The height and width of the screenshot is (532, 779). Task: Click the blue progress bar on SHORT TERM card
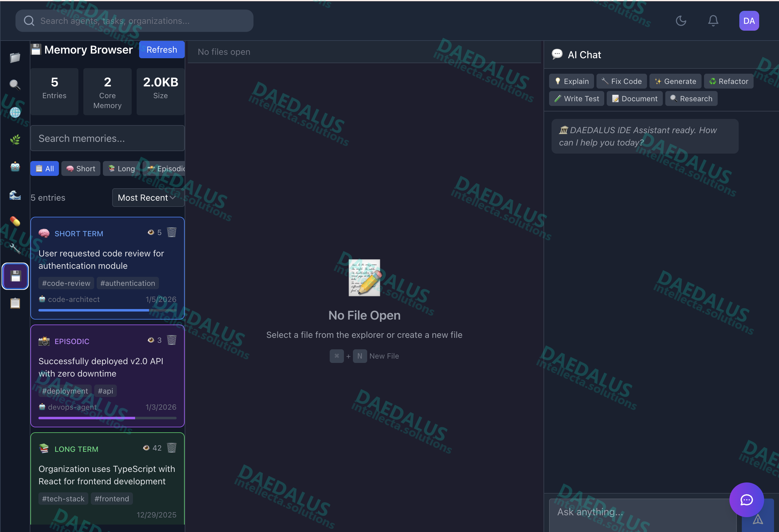[107, 311]
